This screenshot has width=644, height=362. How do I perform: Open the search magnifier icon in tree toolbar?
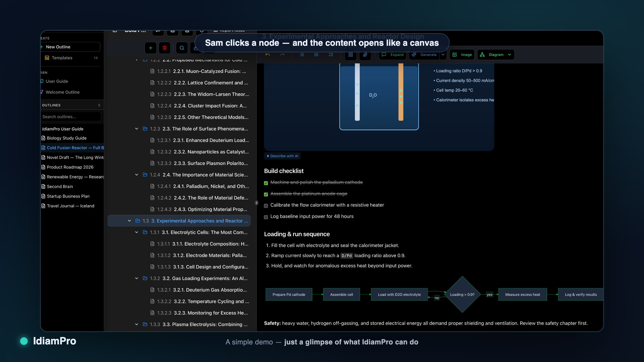point(182,48)
